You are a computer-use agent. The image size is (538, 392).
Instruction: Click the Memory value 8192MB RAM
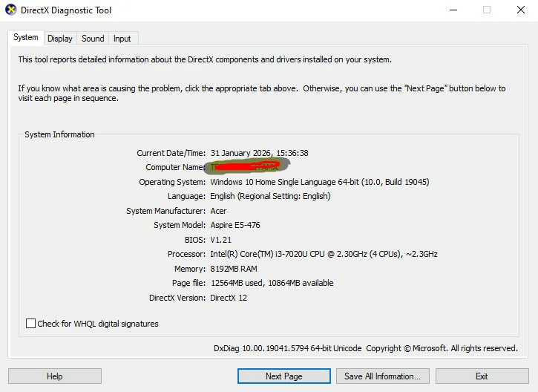coord(234,269)
